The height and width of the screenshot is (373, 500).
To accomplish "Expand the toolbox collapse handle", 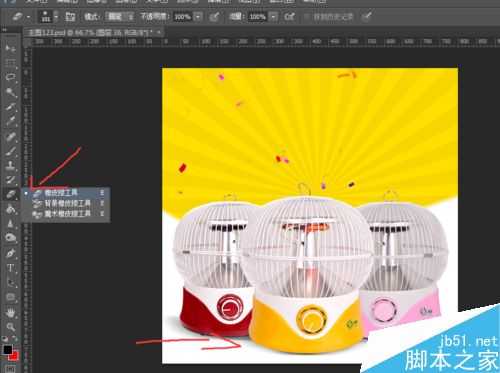I will 5,30.
